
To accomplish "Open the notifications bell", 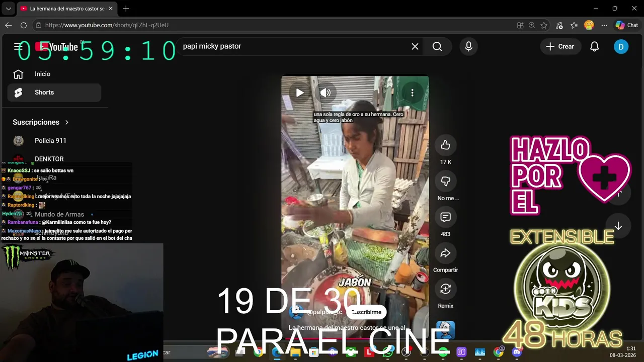I will click(594, 46).
